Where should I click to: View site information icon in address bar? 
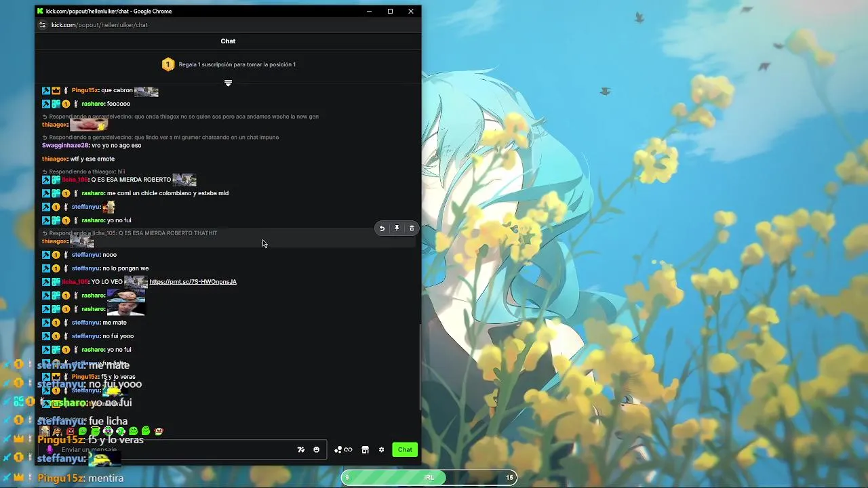[x=42, y=25]
